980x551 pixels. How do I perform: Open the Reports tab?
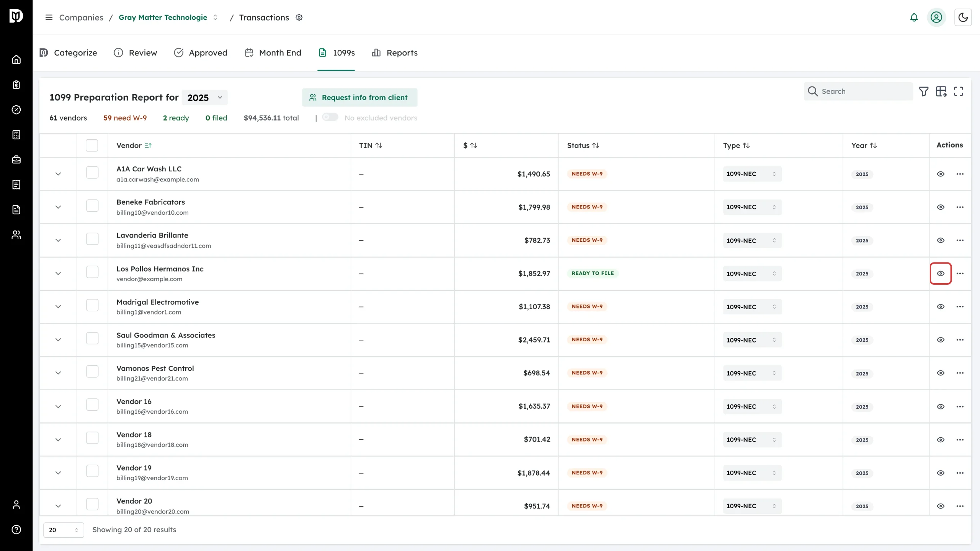click(395, 53)
